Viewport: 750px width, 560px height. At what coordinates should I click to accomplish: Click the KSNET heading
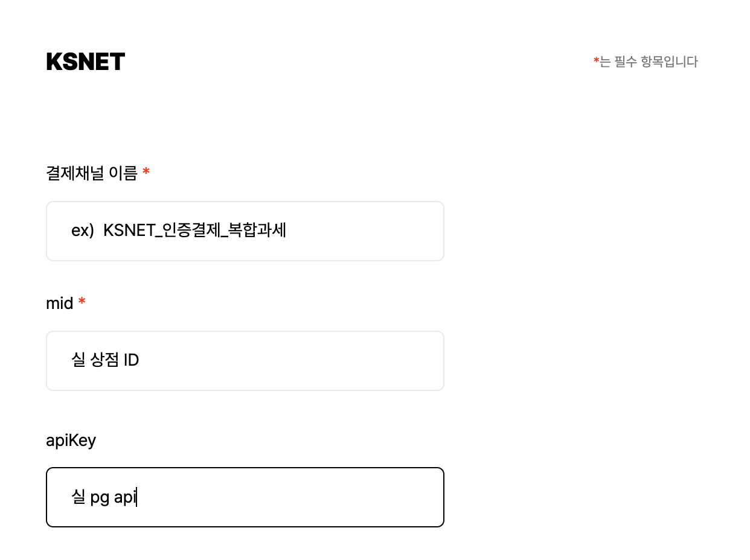pyautogui.click(x=86, y=62)
